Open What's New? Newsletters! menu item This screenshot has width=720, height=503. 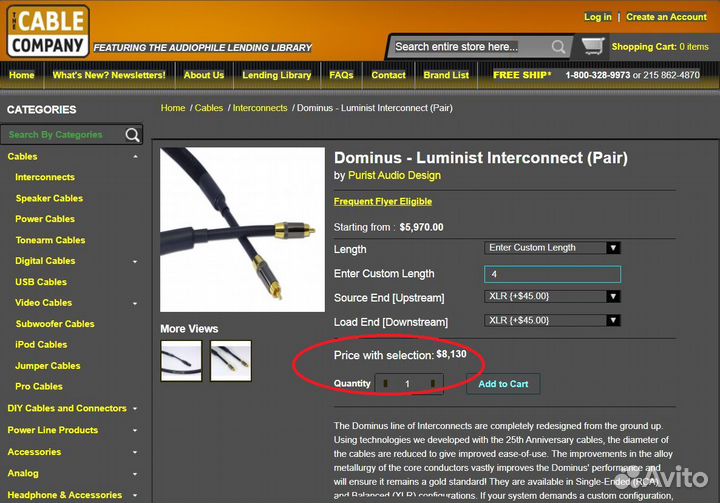pyautogui.click(x=109, y=75)
